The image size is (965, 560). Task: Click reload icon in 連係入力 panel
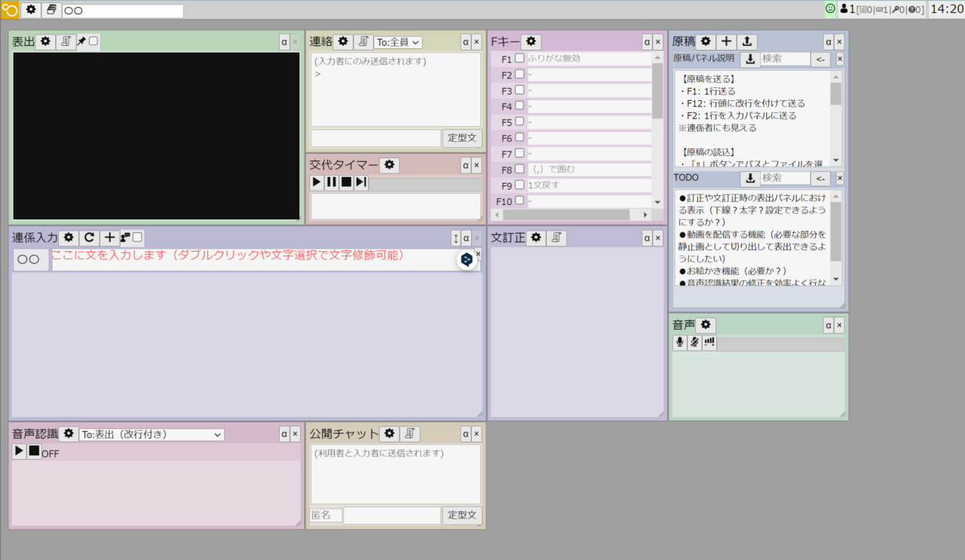coord(89,237)
